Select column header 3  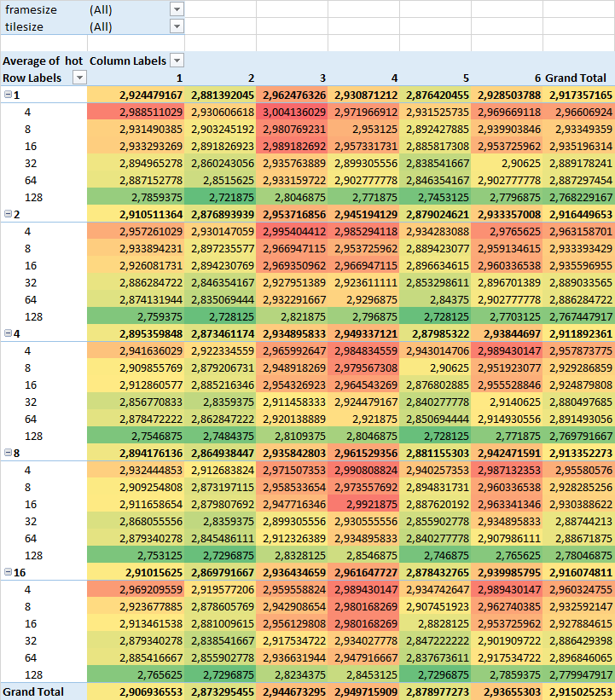pos(292,78)
